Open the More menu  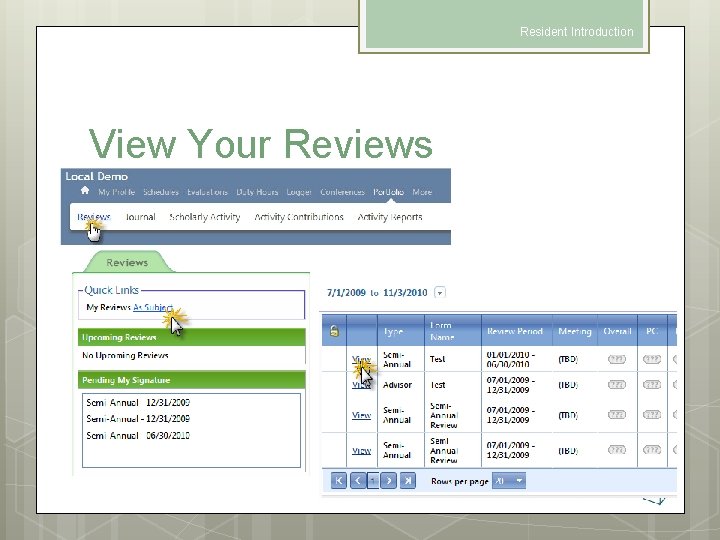coord(422,192)
